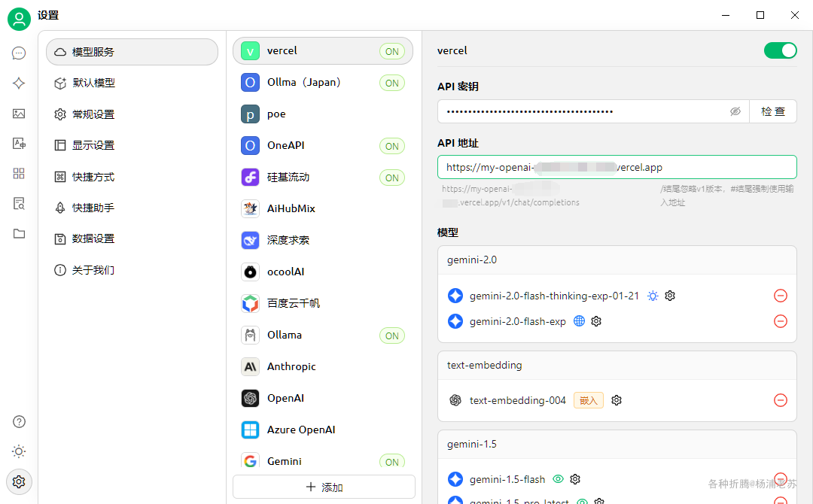Select the 硅基流动 provider

[x=323, y=177]
